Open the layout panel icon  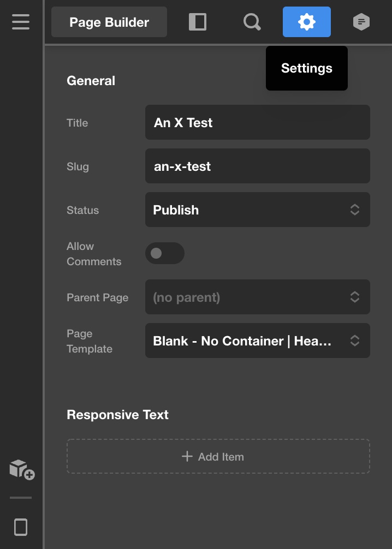click(198, 22)
